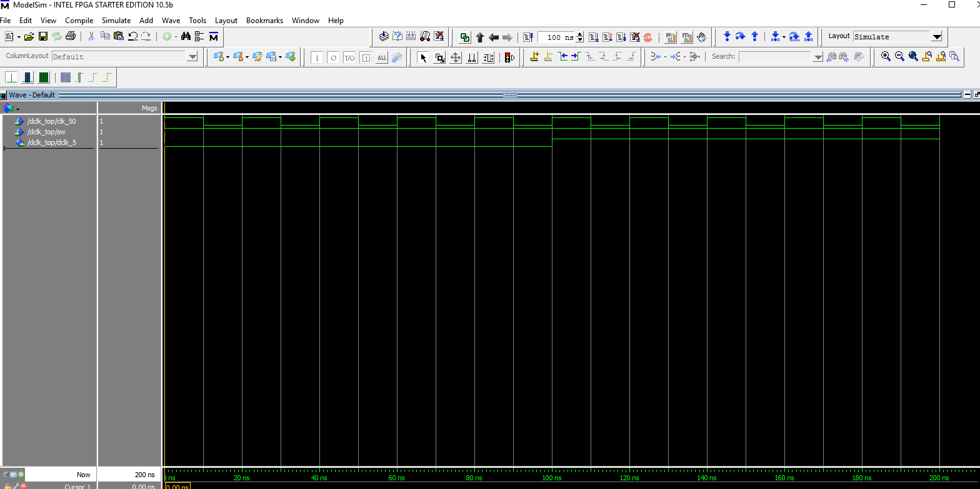Click the Run -All icon
This screenshot has height=489, width=980.
pyautogui.click(x=621, y=37)
